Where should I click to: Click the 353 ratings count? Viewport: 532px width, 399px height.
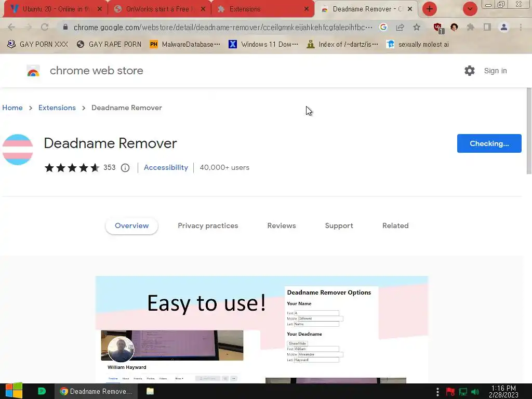tap(109, 168)
